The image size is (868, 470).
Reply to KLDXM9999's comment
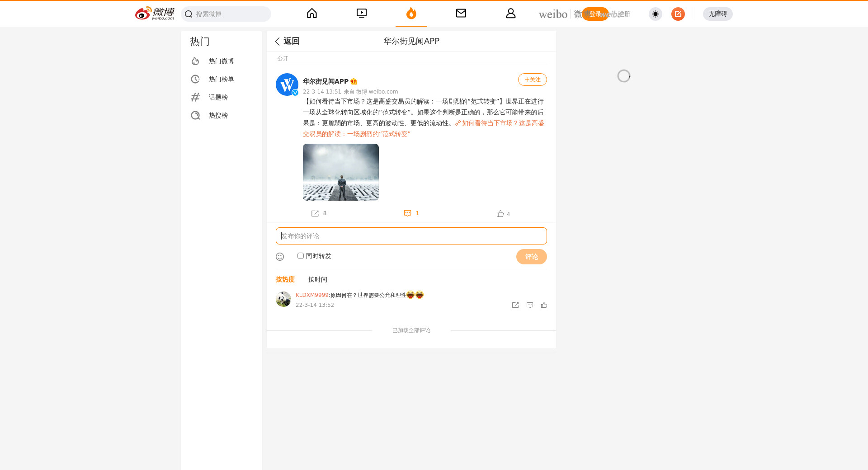(530, 305)
